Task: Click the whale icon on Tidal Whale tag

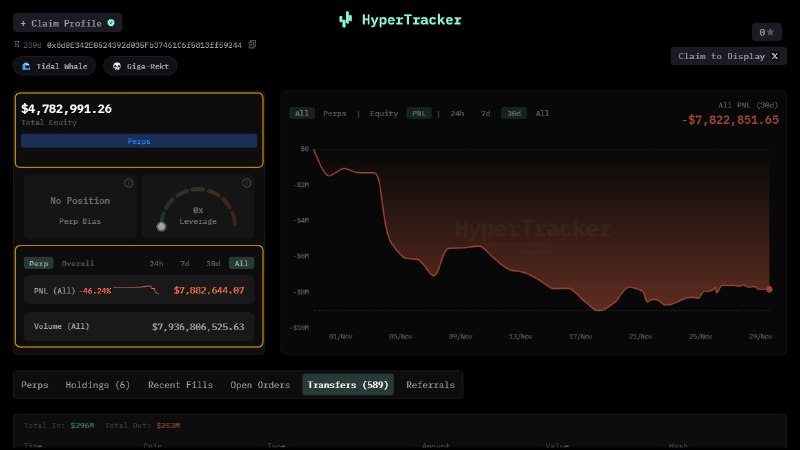Action: [x=26, y=66]
